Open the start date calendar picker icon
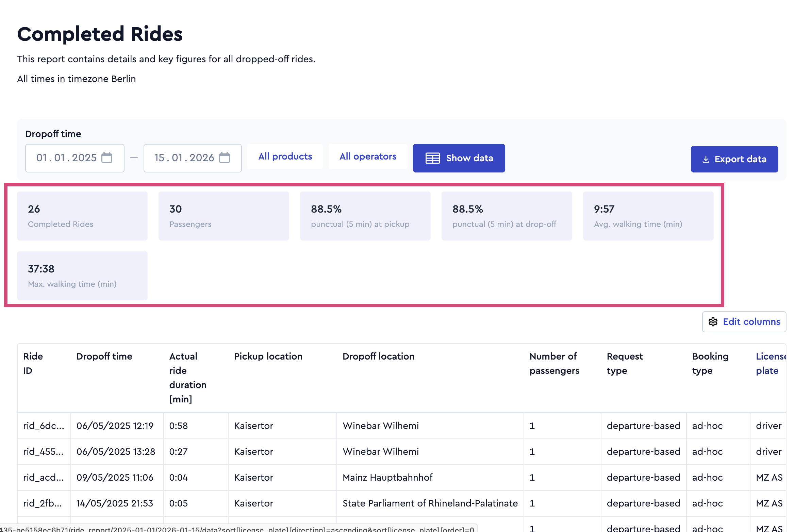Viewport: 811px width, 532px height. (x=107, y=158)
